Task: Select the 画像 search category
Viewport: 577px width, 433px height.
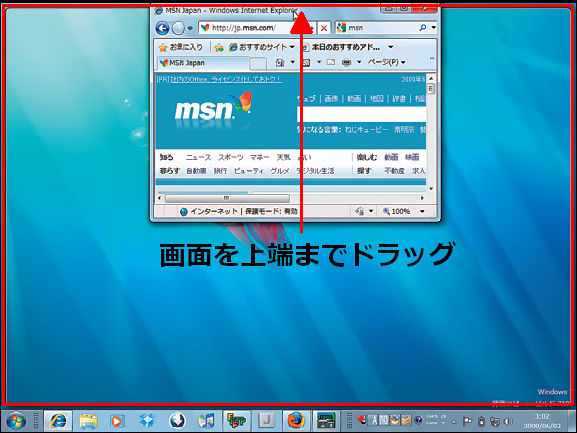Action: [331, 99]
